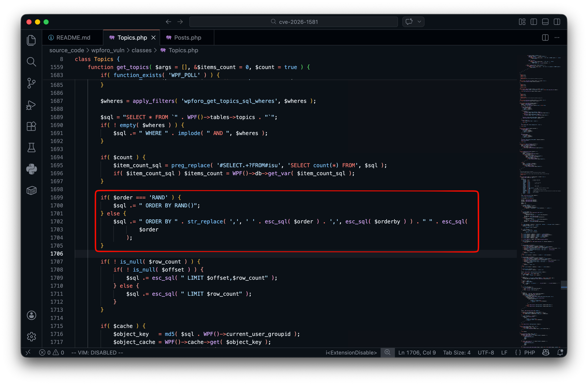
Task: Go forward with the right arrow
Action: coord(180,22)
